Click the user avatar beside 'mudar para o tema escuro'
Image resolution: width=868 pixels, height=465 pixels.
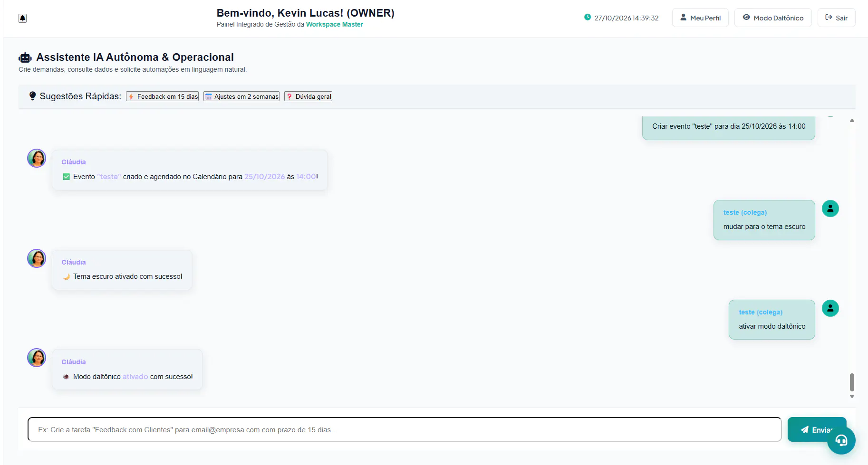coord(830,209)
